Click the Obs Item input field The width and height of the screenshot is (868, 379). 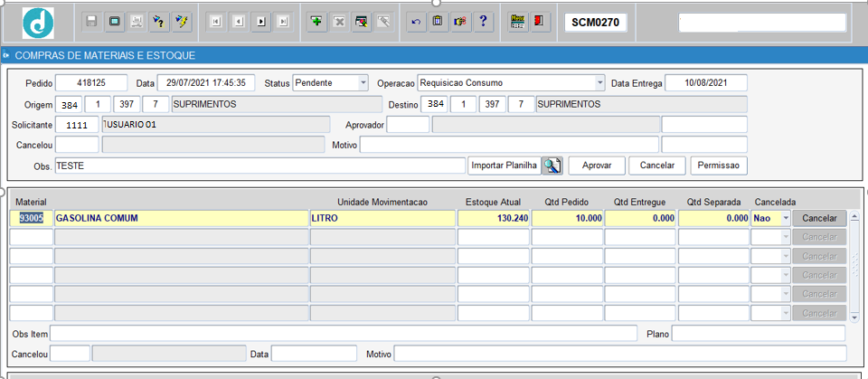pos(344,334)
